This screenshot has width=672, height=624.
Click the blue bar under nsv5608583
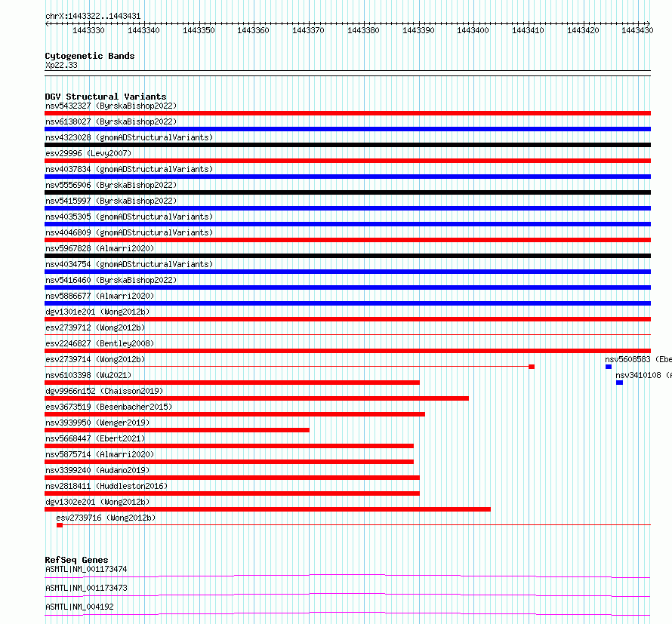click(x=609, y=367)
